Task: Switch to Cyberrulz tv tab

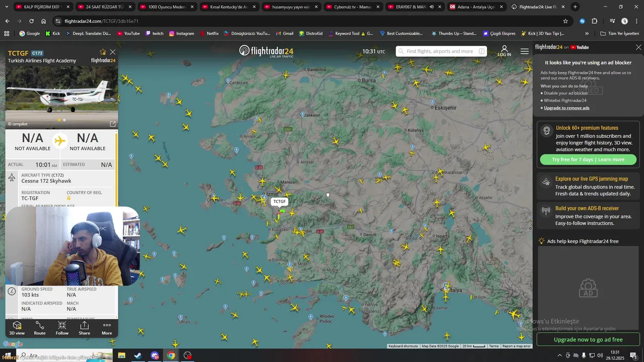Action: click(x=352, y=7)
